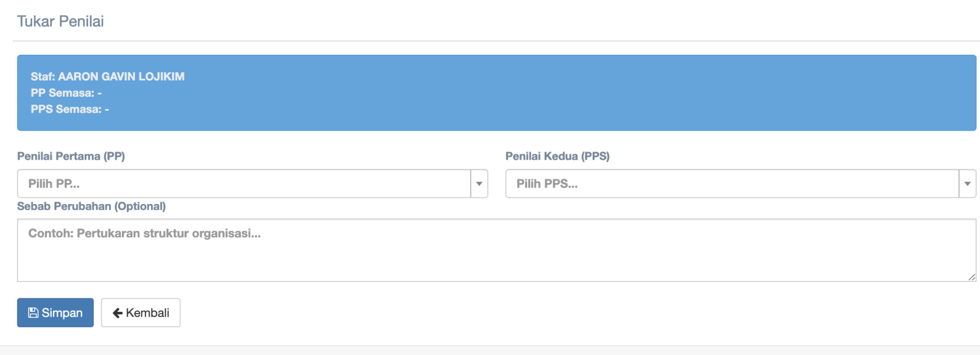Expand the Penilai Kedua dropdown arrow

coord(967,184)
